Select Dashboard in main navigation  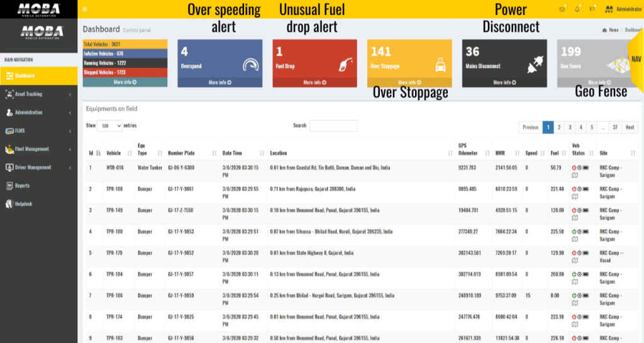tap(38, 76)
